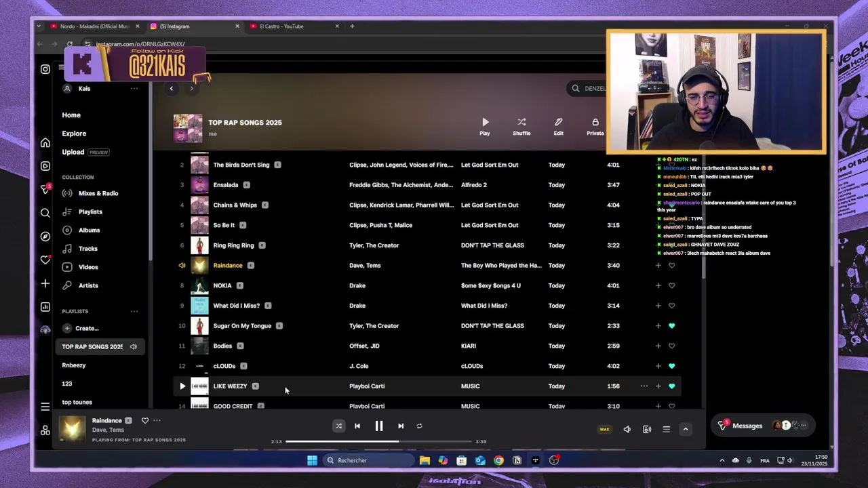Open the play queue icon
This screenshot has width=868, height=488.
click(x=666, y=429)
